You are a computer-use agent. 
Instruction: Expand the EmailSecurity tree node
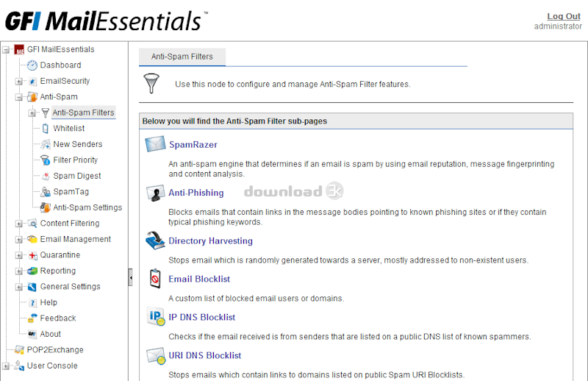click(19, 82)
